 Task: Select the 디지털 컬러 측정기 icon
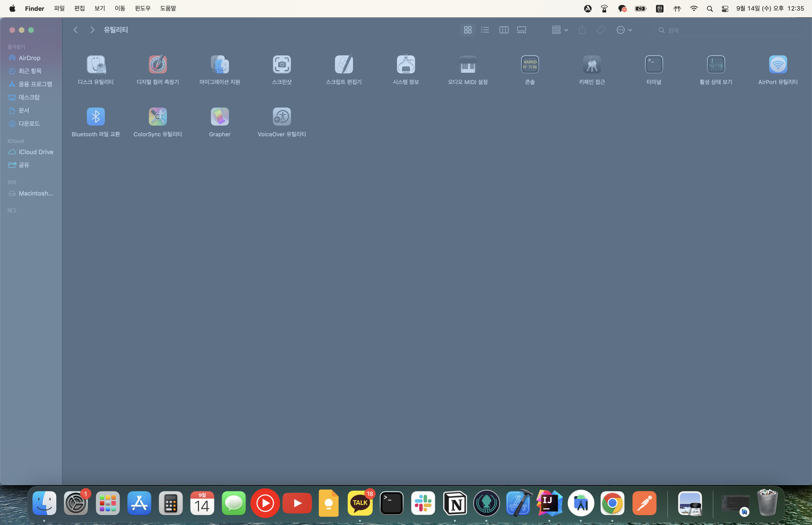tap(158, 64)
